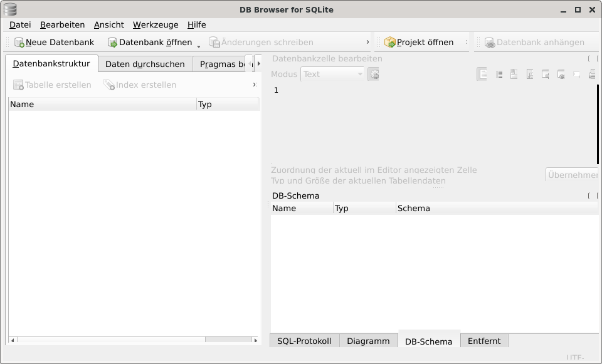Switch to the Diagramm tab
602x364 pixels.
368,341
